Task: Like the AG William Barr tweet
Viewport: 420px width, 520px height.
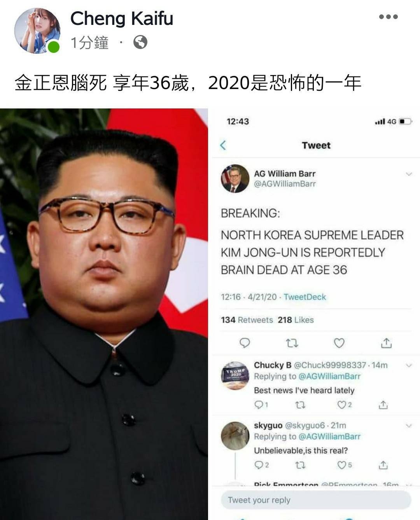Action: coord(339,343)
